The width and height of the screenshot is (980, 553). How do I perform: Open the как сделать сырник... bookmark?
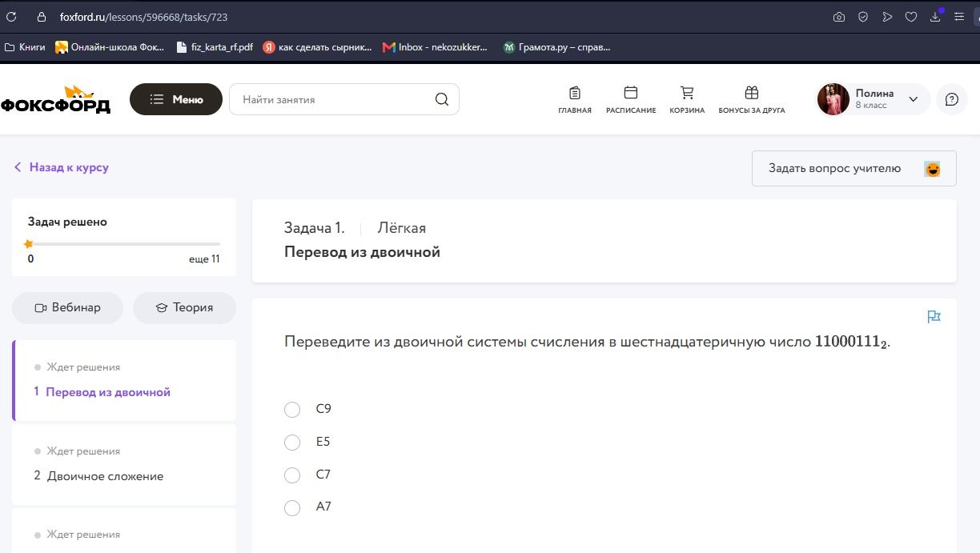tap(318, 47)
